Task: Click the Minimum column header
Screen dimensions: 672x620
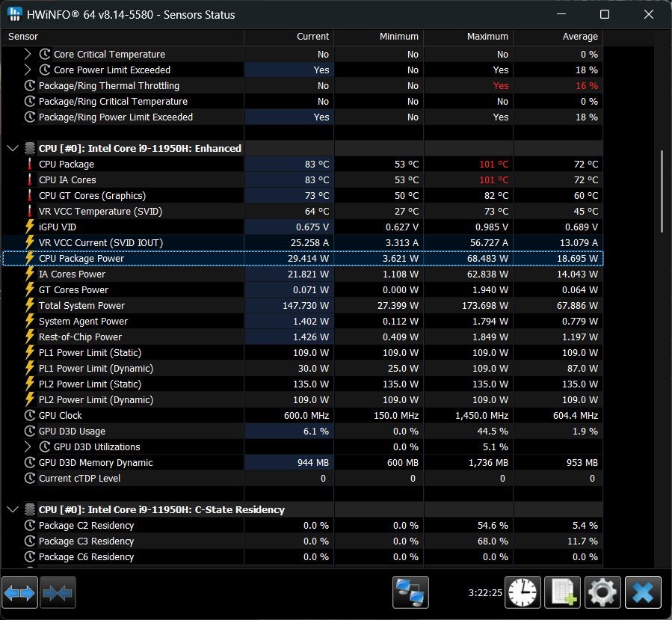Action: 379,37
